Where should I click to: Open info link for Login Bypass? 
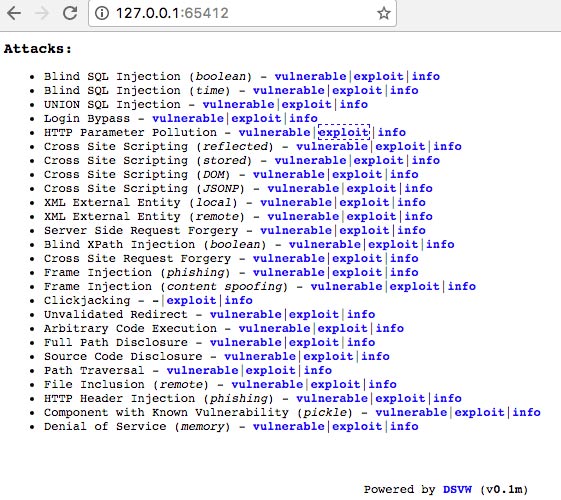click(x=303, y=118)
